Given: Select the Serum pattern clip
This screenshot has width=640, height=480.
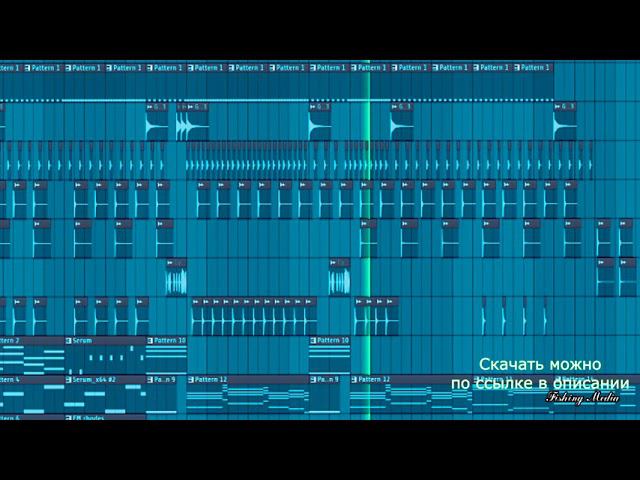Looking at the screenshot, I should click(105, 355).
